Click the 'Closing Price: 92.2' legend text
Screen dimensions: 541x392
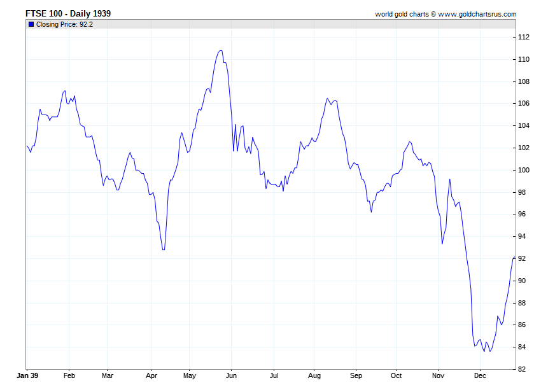(64, 24)
